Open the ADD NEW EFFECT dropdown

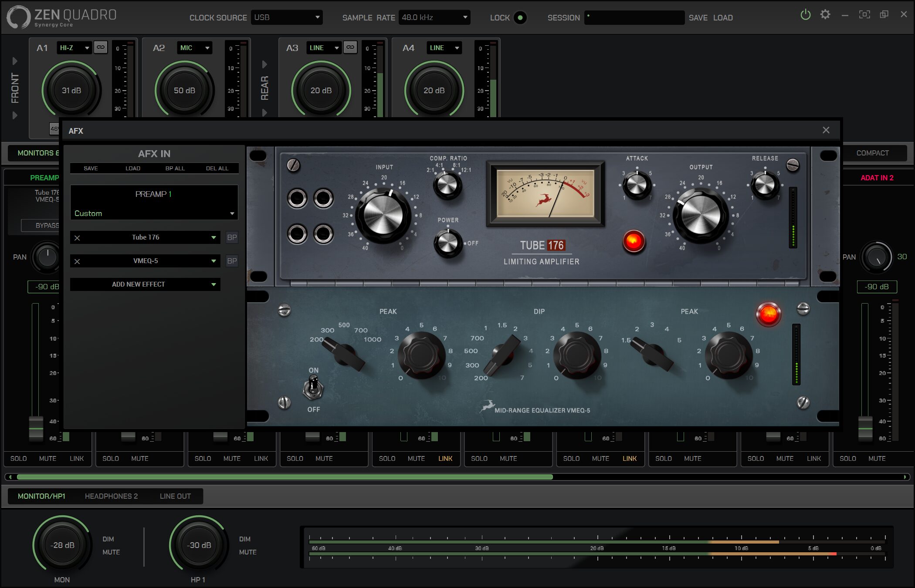coord(146,284)
